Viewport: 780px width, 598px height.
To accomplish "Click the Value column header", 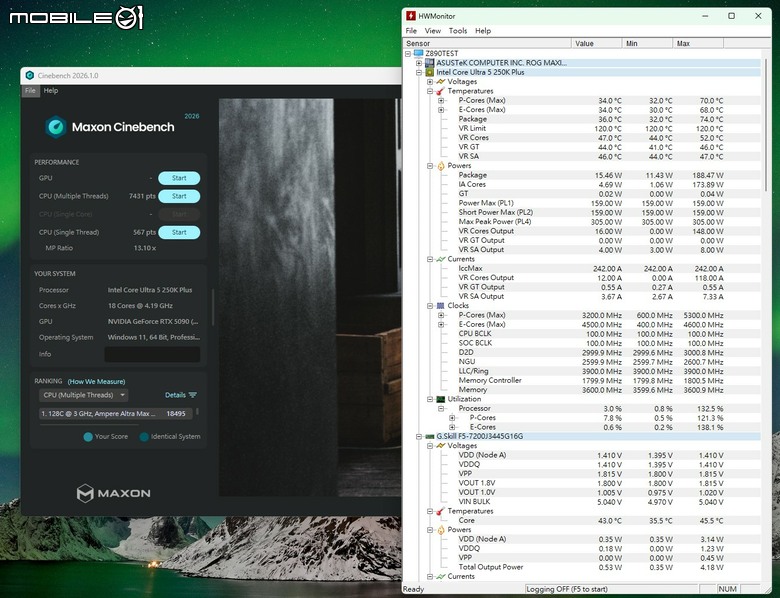I will (x=596, y=44).
